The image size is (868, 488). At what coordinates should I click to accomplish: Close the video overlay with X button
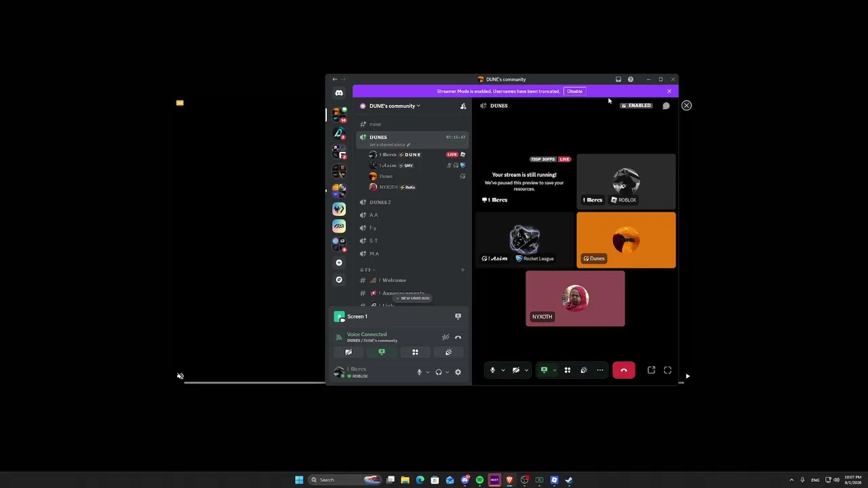click(686, 106)
